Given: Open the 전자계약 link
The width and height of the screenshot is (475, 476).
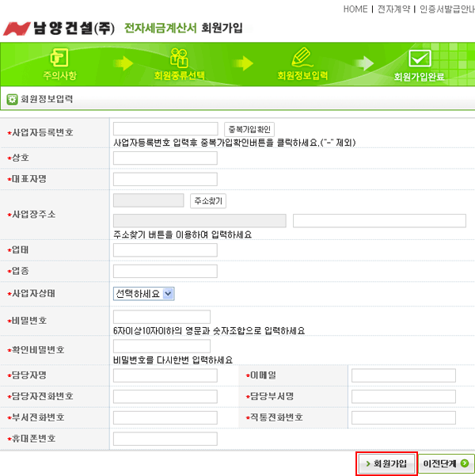Looking at the screenshot, I should [x=393, y=9].
